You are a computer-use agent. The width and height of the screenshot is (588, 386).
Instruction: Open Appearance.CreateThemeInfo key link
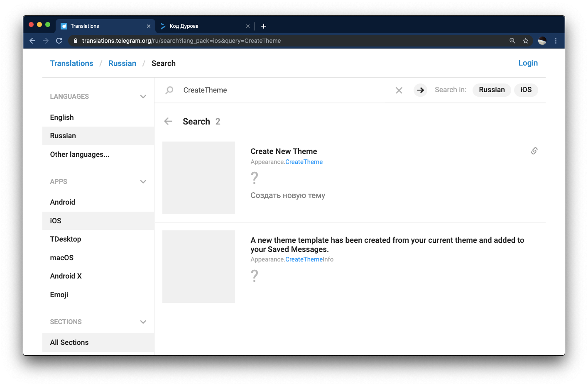pos(292,259)
